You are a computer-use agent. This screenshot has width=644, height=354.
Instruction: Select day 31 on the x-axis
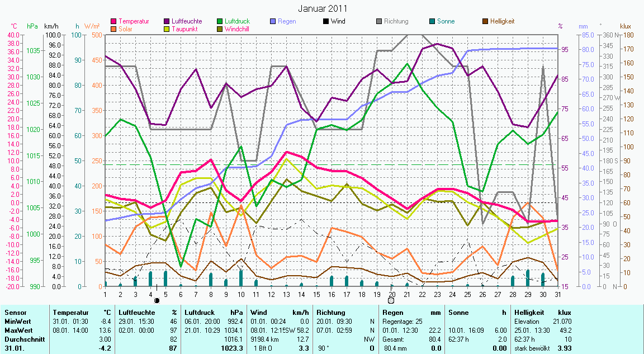[557, 293]
